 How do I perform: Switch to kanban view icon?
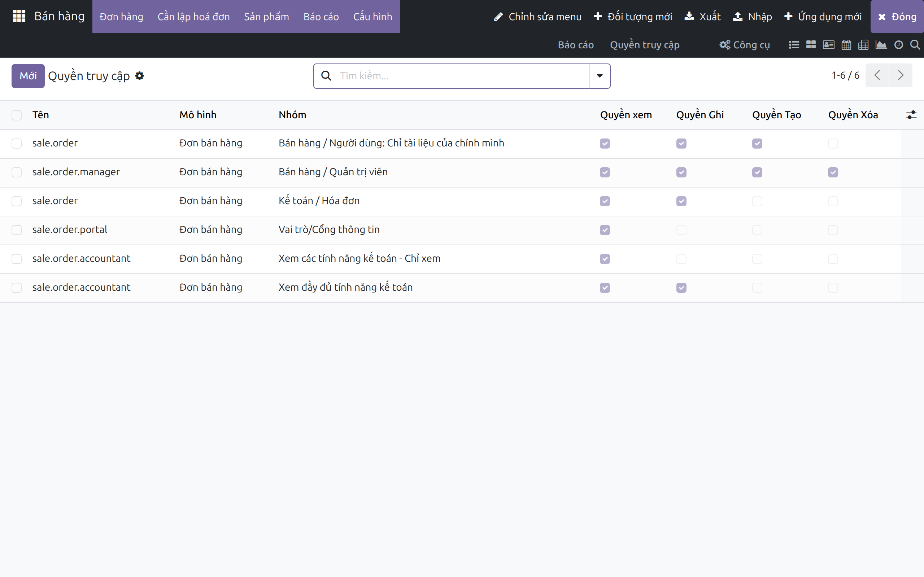pyautogui.click(x=811, y=45)
